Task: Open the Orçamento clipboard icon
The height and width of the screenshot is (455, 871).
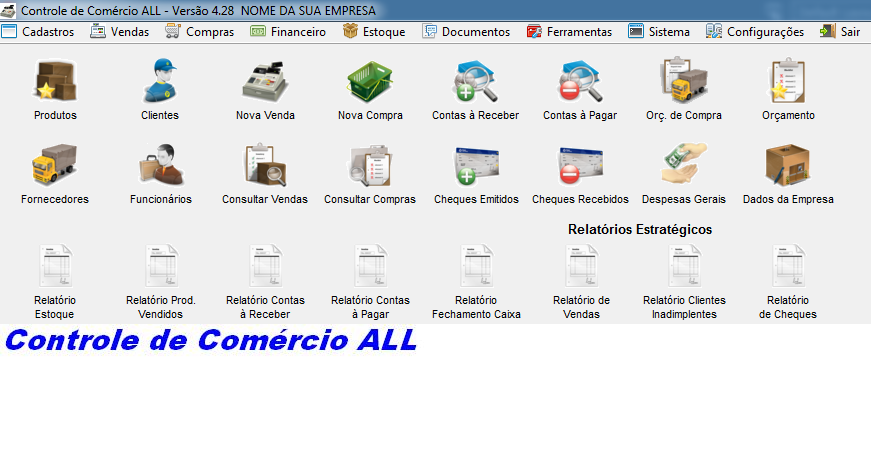Action: tap(788, 81)
